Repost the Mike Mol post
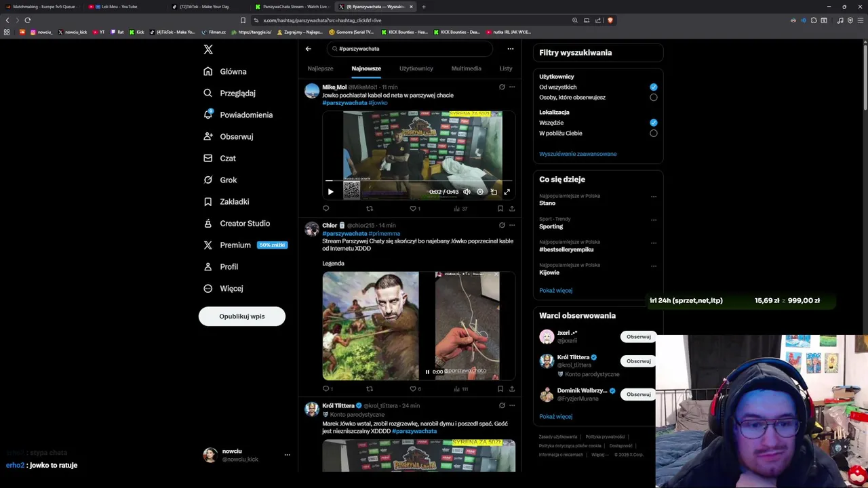 (370, 209)
